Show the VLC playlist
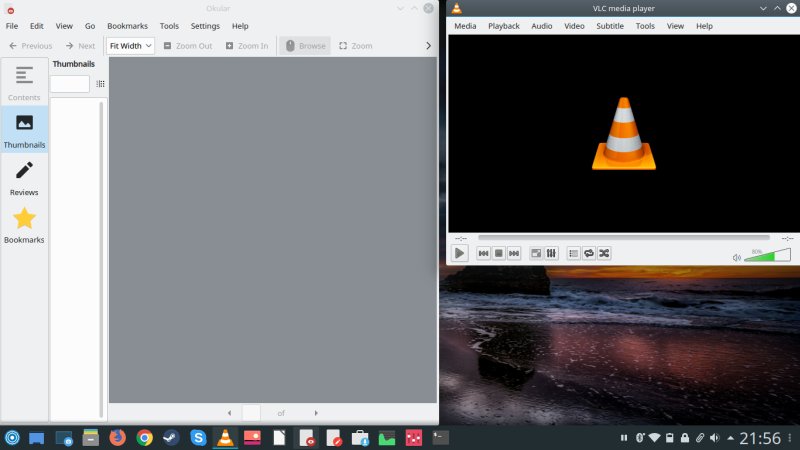Image resolution: width=800 pixels, height=450 pixels. (x=574, y=254)
